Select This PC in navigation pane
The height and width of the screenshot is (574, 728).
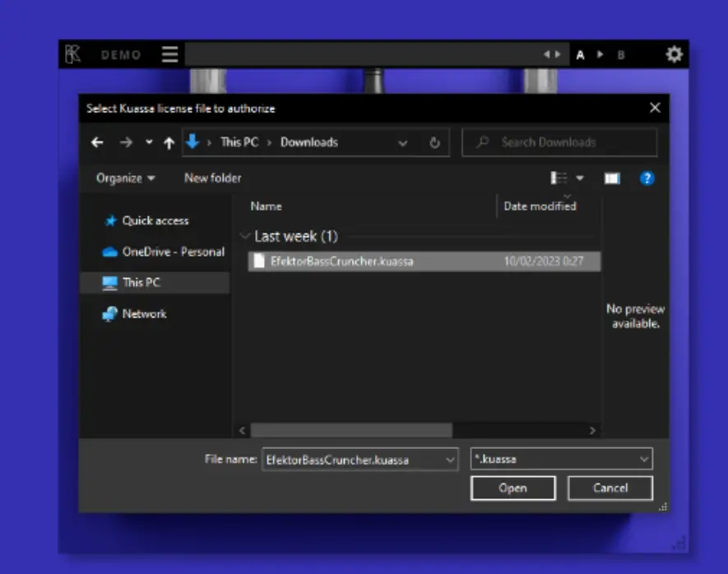pyautogui.click(x=141, y=282)
